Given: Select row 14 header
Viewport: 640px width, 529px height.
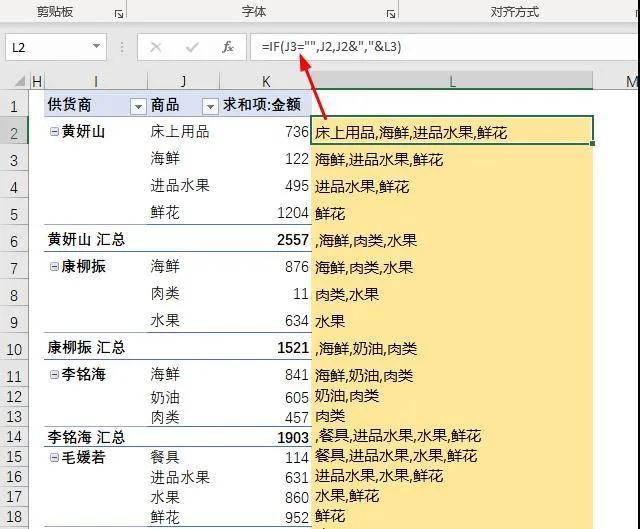Looking at the screenshot, I should (14, 437).
